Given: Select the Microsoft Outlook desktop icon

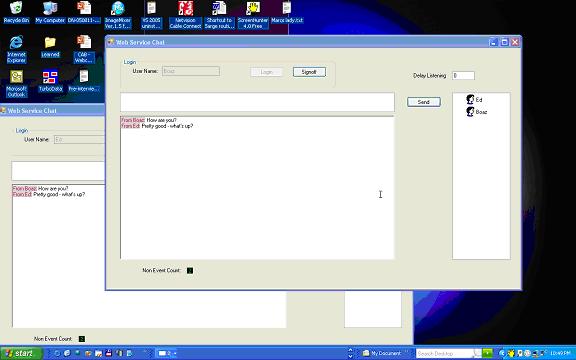Looking at the screenshot, I should coord(16,83).
